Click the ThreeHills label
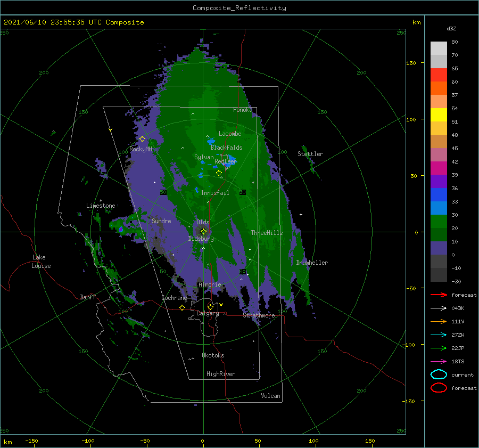Image resolution: width=479 pixels, height=448 pixels. tap(267, 233)
